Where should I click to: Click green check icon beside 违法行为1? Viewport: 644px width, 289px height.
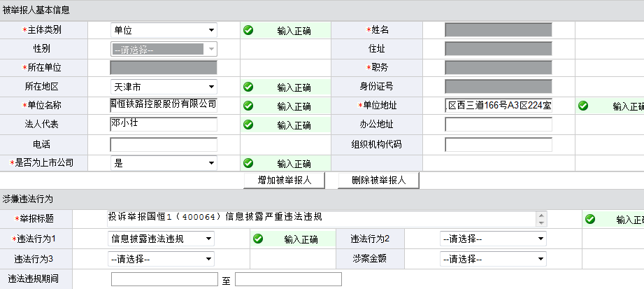pyautogui.click(x=258, y=239)
